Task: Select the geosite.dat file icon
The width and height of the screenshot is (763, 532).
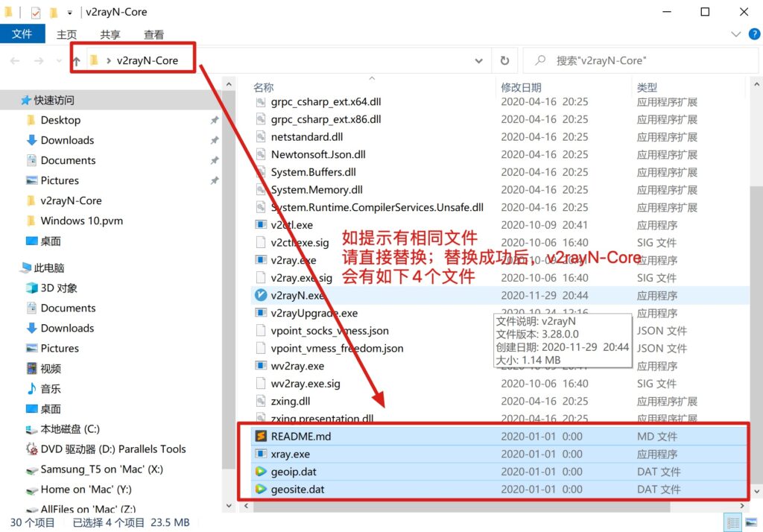Action: click(x=261, y=490)
